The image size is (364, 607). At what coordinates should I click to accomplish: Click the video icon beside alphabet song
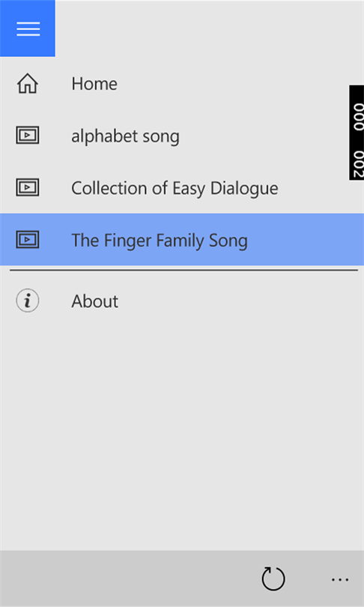click(28, 136)
